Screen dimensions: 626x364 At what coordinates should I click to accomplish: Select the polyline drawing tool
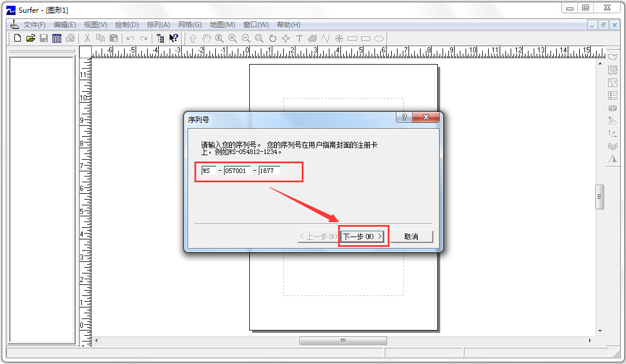pyautogui.click(x=326, y=39)
